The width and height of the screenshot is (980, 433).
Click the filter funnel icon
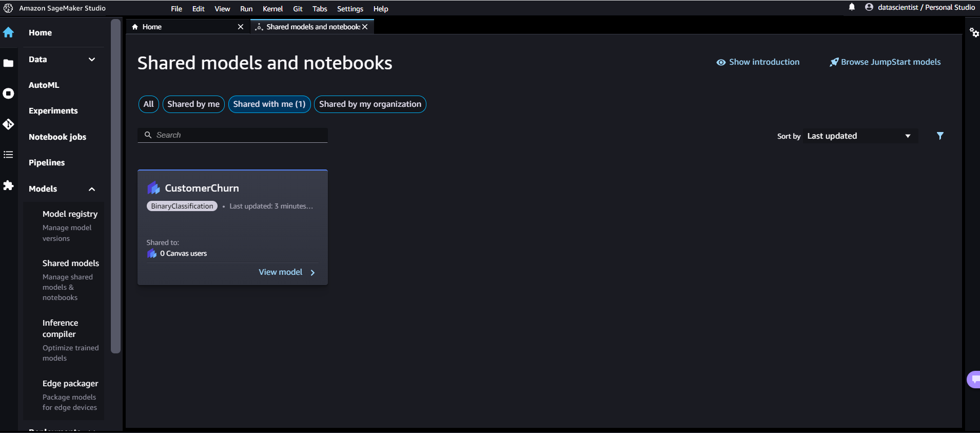tap(940, 136)
